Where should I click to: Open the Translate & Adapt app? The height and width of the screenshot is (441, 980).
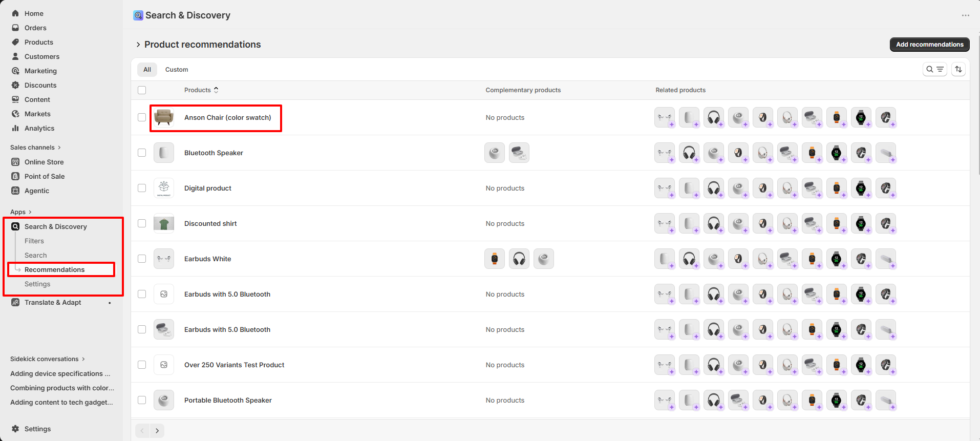pos(53,302)
